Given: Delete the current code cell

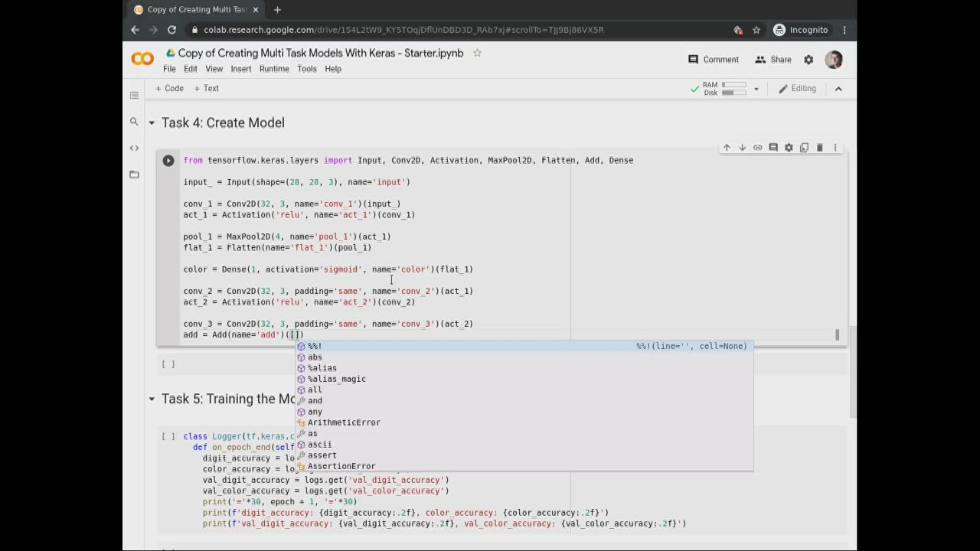Looking at the screenshot, I should pyautogui.click(x=819, y=148).
